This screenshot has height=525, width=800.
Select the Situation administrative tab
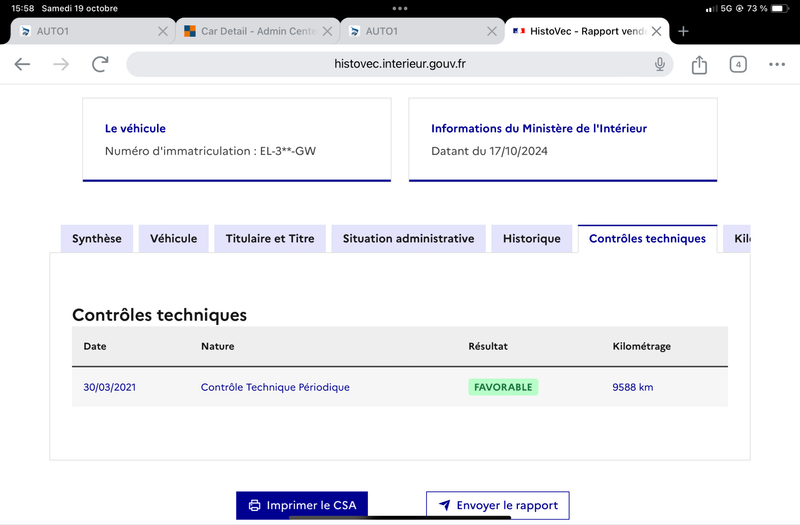tap(408, 238)
